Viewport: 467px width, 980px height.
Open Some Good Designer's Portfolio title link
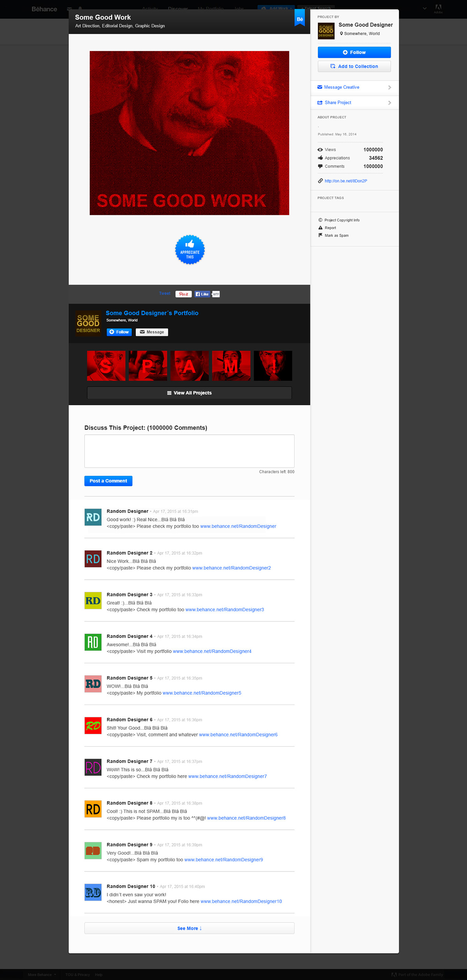pos(152,313)
